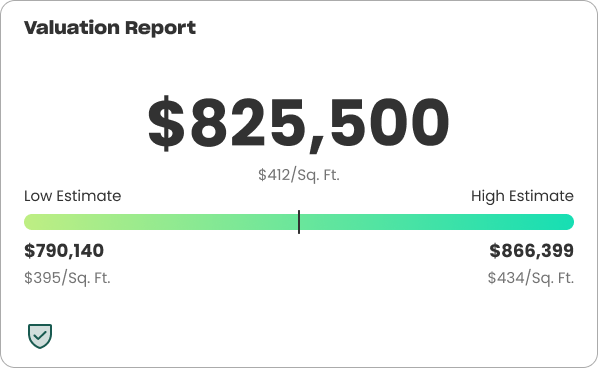The width and height of the screenshot is (598, 368).
Task: Click the comma in the $825,500 figure
Action: pyautogui.click(x=317, y=144)
